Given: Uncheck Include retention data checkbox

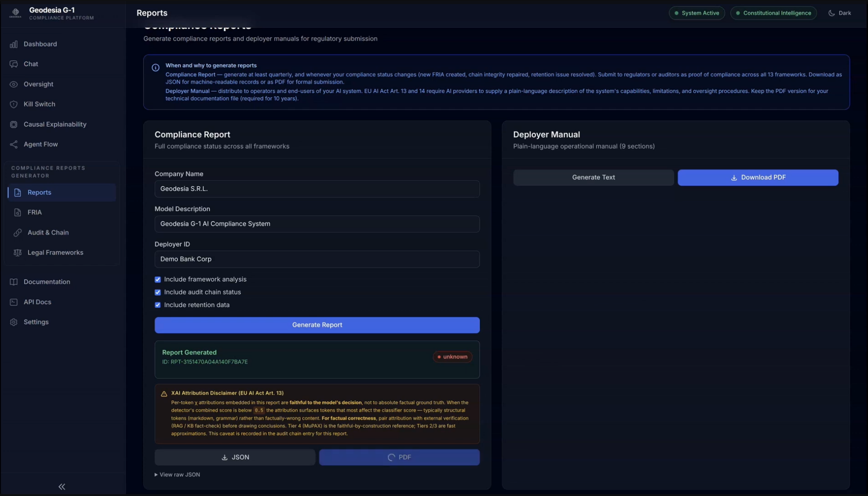Looking at the screenshot, I should (157, 305).
